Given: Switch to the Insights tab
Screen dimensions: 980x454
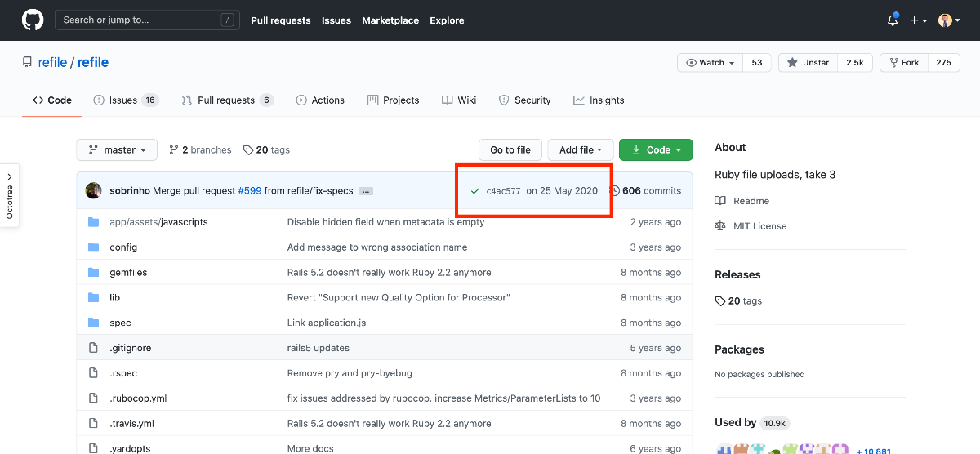Looking at the screenshot, I should (599, 100).
